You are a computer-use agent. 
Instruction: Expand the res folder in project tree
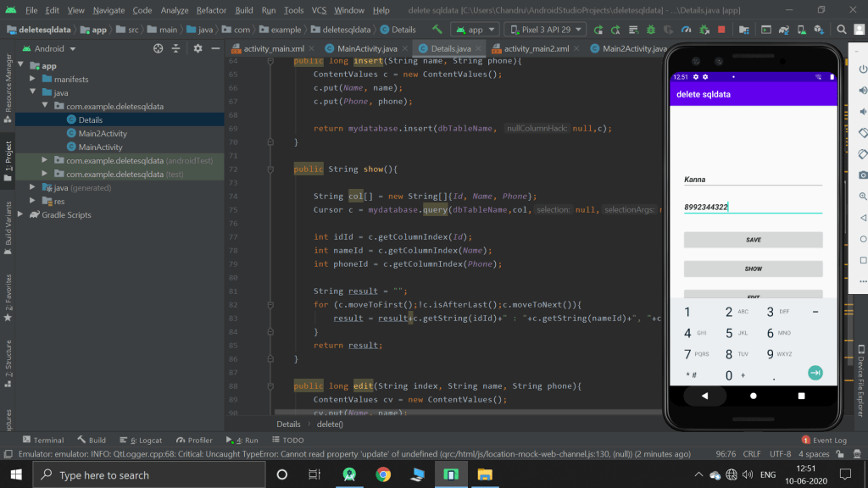(34, 202)
